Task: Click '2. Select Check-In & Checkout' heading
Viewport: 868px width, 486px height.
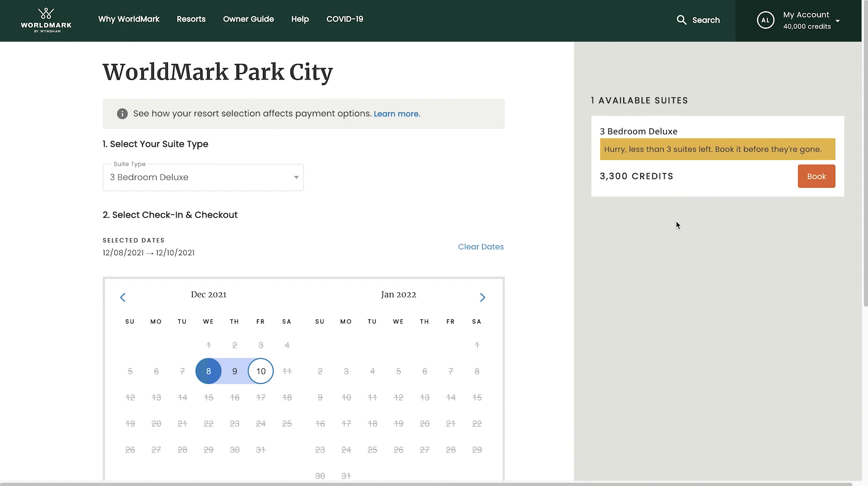Action: coord(170,215)
